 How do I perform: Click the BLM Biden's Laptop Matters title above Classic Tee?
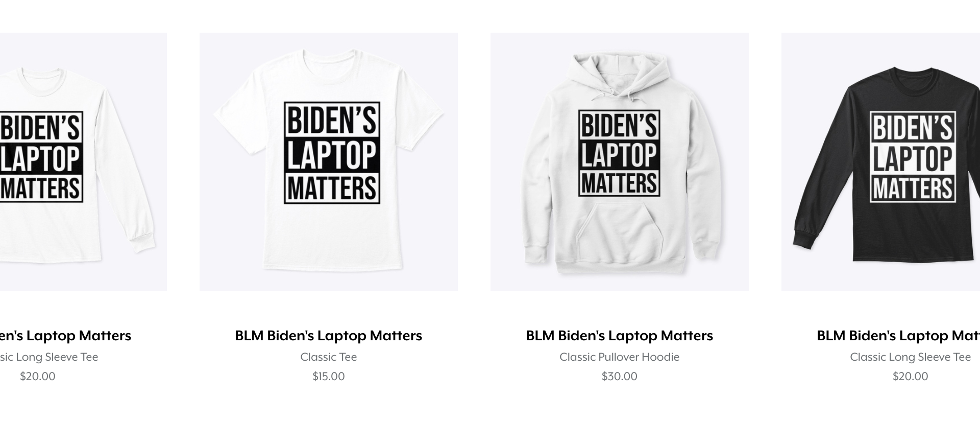coord(328,336)
